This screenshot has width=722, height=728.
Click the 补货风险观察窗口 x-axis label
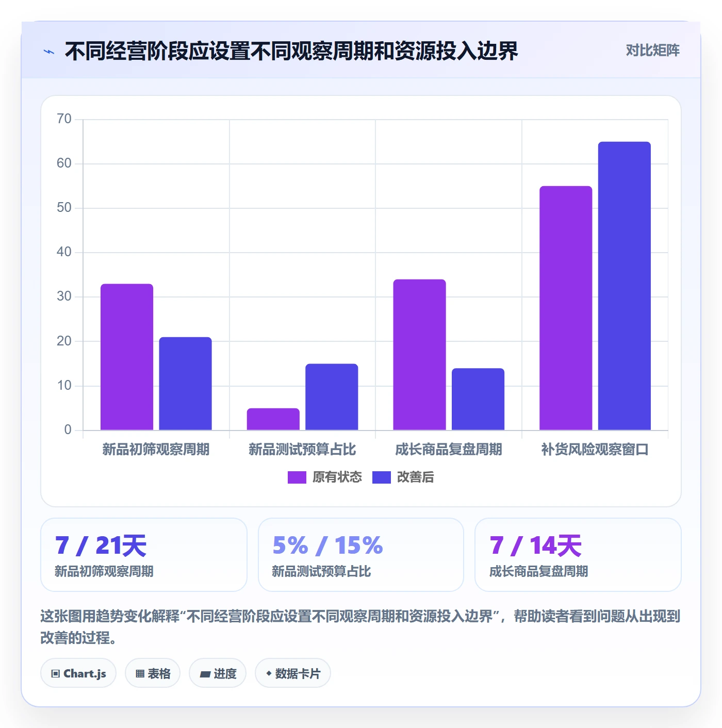(x=595, y=450)
